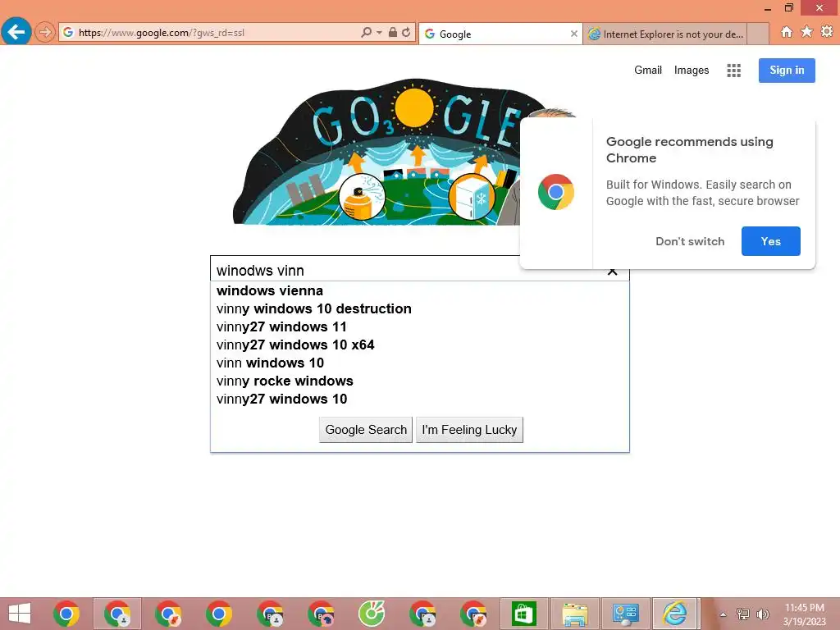The height and width of the screenshot is (630, 840).
Task: Show hidden tray icons arrow
Action: (723, 614)
